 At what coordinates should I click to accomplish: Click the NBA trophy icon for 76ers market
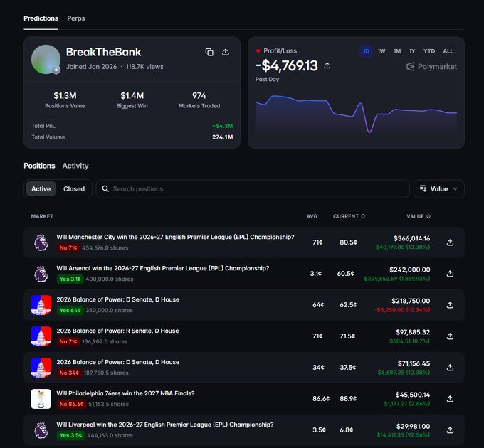click(41, 399)
